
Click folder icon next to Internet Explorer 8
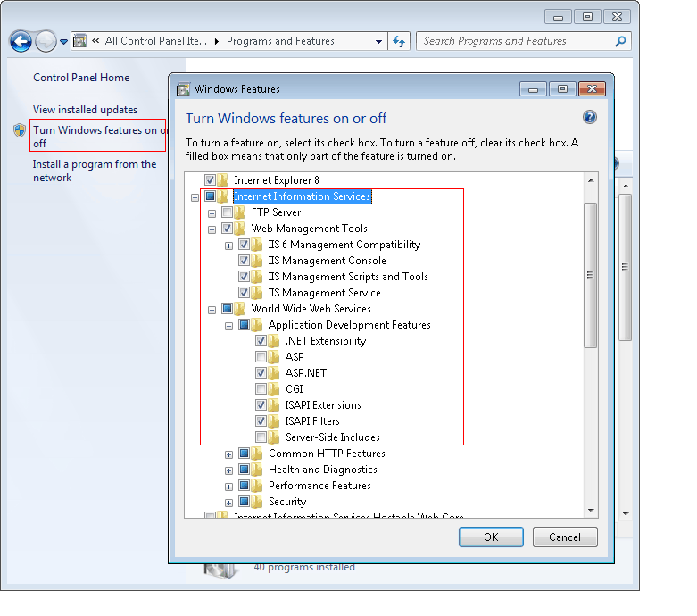[223, 180]
